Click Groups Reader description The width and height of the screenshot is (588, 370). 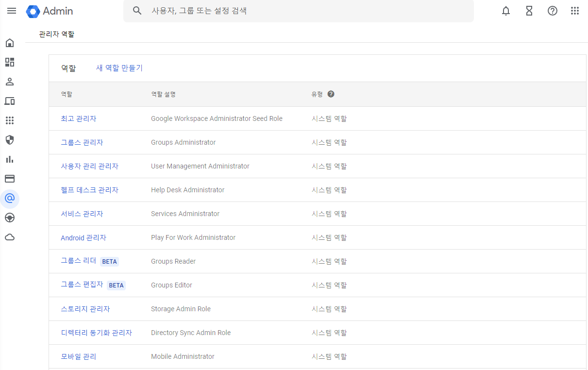click(x=173, y=261)
